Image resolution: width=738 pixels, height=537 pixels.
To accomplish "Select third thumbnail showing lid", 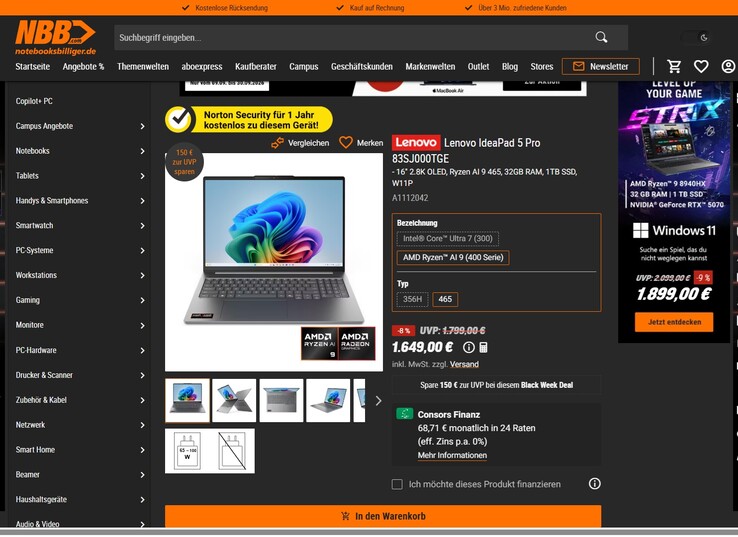I will [281, 401].
